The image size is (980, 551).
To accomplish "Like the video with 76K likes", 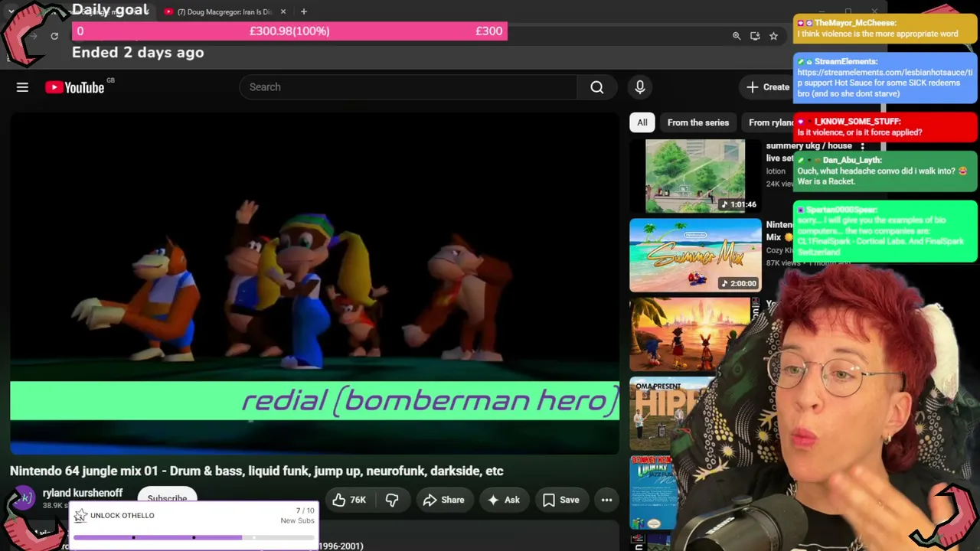I will coord(349,500).
